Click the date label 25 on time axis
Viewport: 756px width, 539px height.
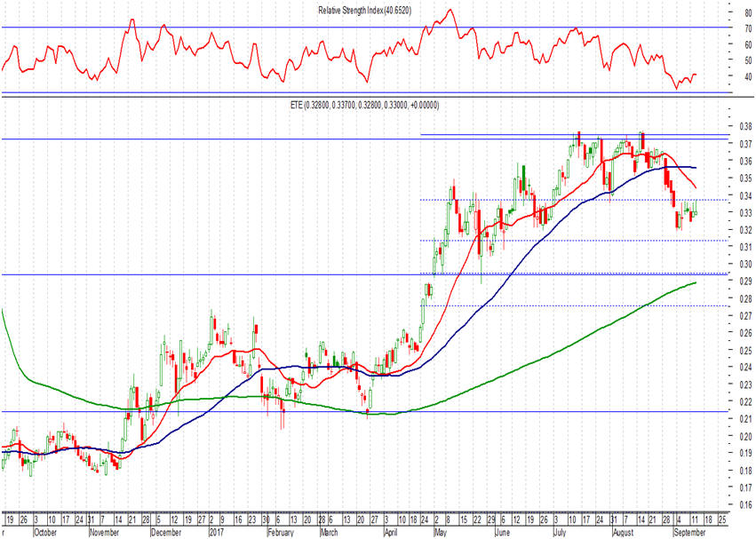[x=721, y=520]
